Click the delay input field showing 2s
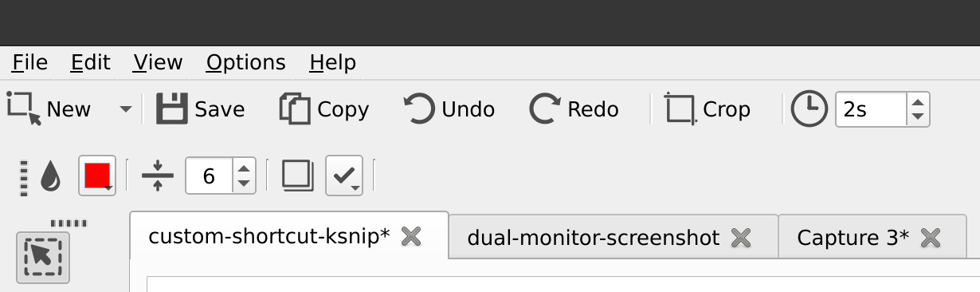The height and width of the screenshot is (292, 980). tap(871, 109)
